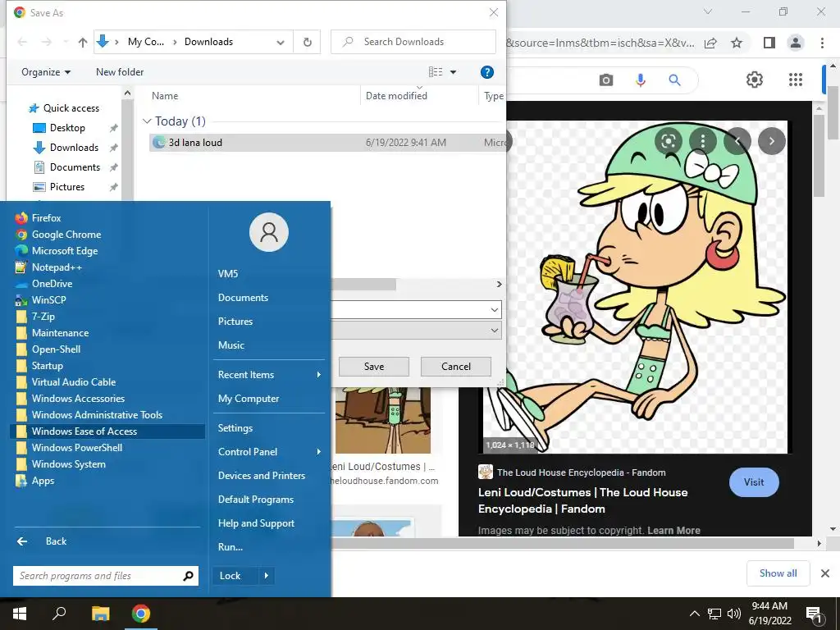Click the Visit button

(x=754, y=482)
